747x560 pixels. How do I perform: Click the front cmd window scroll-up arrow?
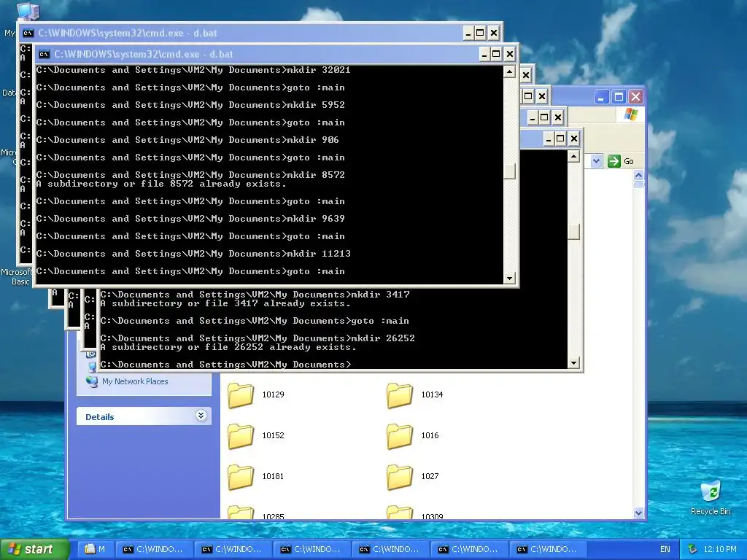509,72
